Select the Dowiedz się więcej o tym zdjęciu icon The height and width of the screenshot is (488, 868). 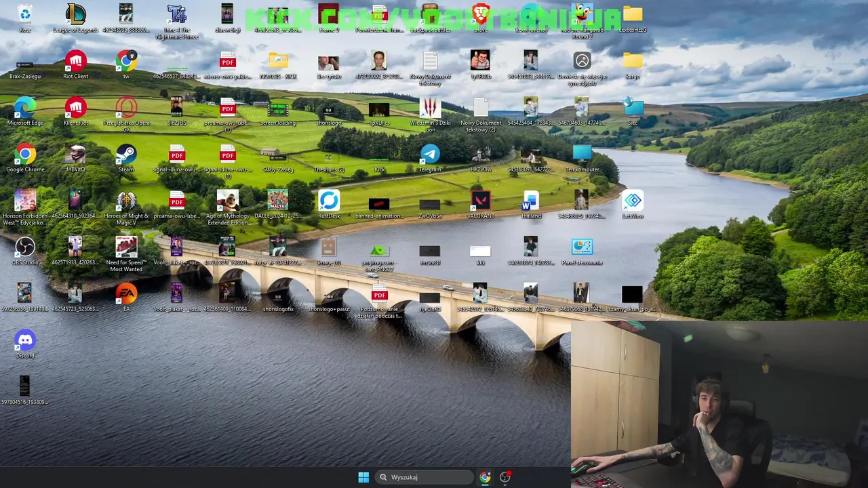(x=582, y=68)
